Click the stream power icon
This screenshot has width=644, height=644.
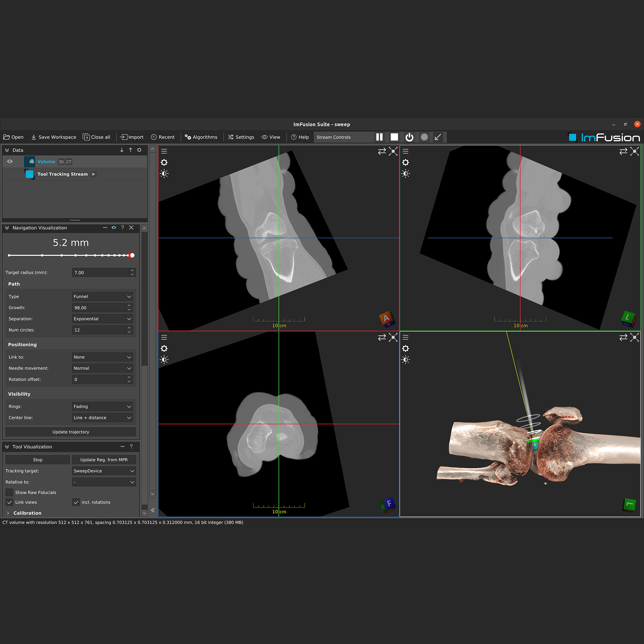tap(409, 137)
